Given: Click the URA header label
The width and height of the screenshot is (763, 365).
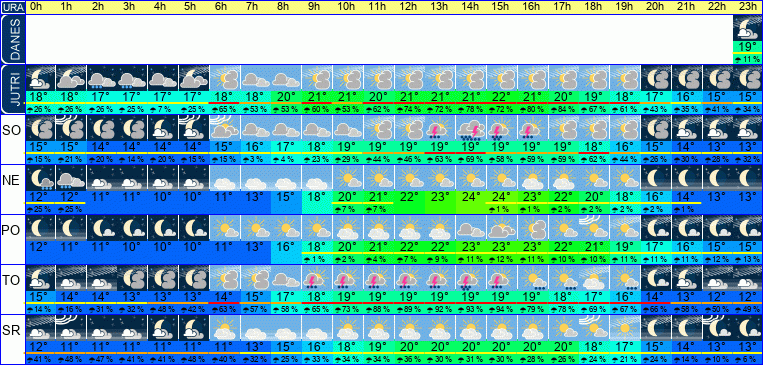Looking at the screenshot, I should pos(12,7).
